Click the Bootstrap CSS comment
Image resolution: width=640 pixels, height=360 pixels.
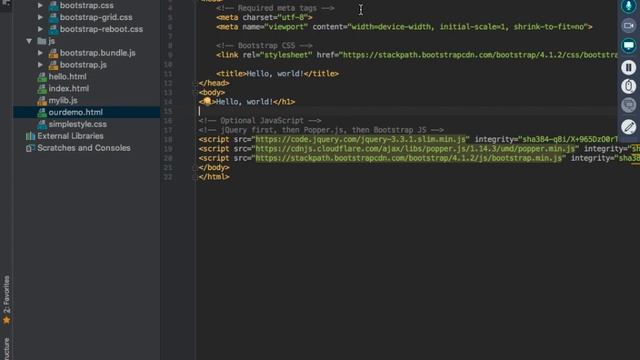pyautogui.click(x=264, y=46)
